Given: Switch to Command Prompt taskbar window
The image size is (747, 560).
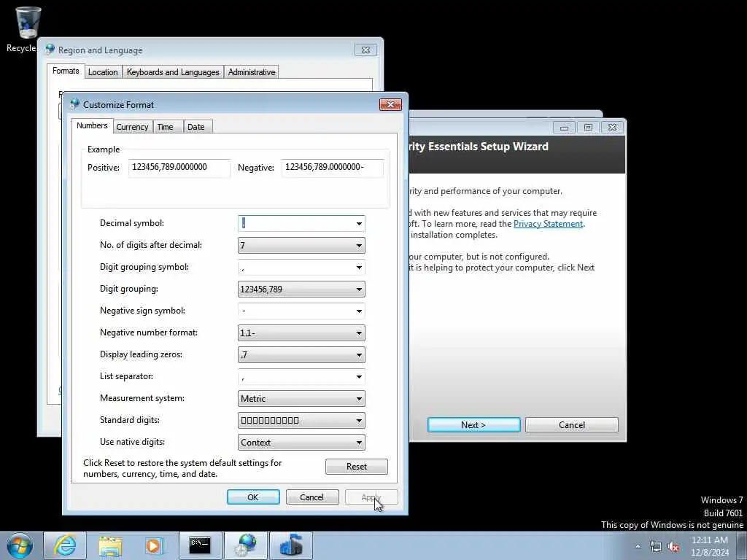Looking at the screenshot, I should click(x=200, y=545).
